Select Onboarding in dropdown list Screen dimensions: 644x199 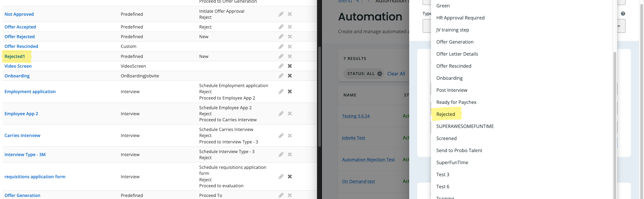pyautogui.click(x=449, y=78)
